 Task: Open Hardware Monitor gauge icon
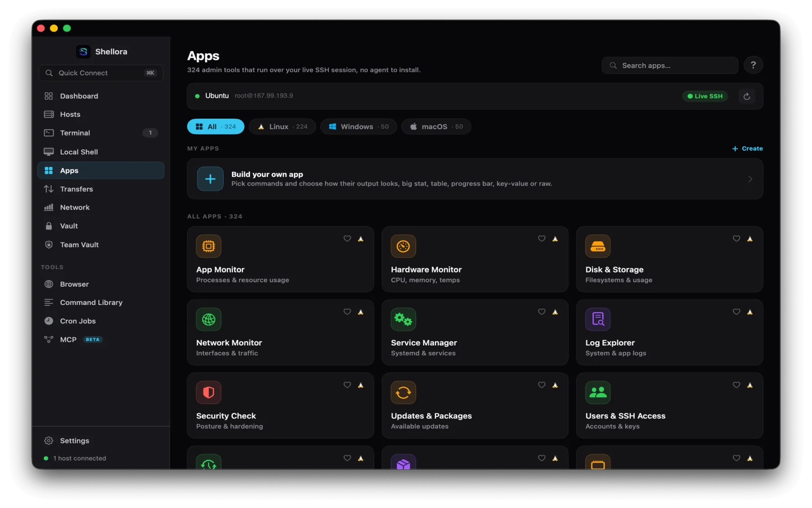[403, 246]
